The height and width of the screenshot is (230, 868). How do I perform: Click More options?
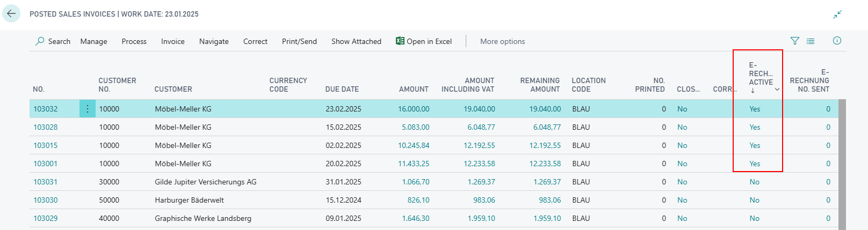point(502,41)
